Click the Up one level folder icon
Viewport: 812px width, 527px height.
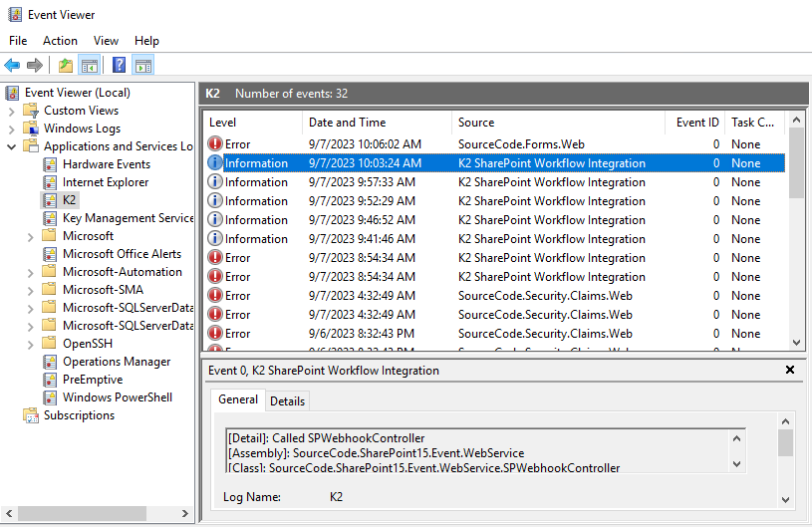pyautogui.click(x=65, y=65)
